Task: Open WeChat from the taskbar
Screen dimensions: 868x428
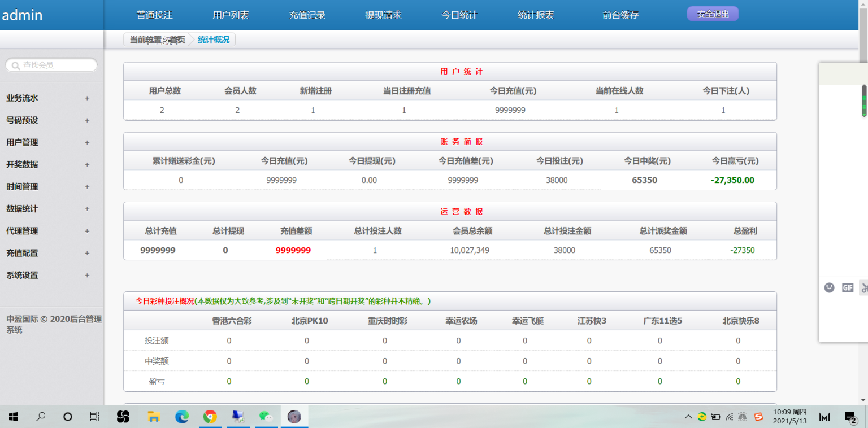Action: [x=266, y=417]
